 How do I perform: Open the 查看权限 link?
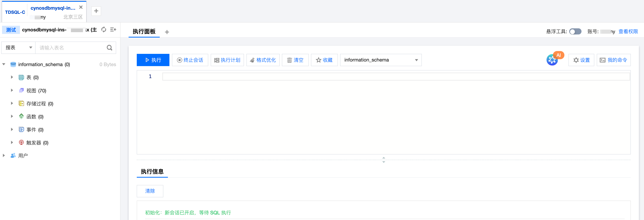(x=628, y=31)
